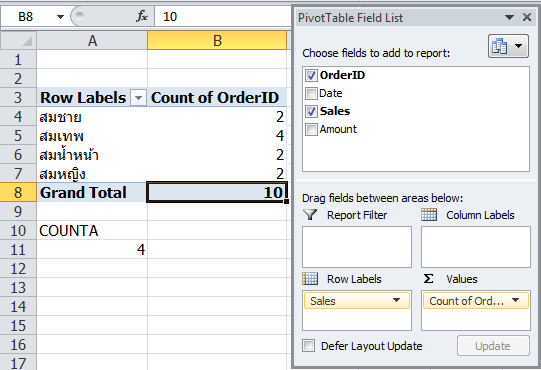Image resolution: width=541 pixels, height=370 pixels.
Task: Uncheck the OrderID field checkbox
Action: tap(311, 75)
